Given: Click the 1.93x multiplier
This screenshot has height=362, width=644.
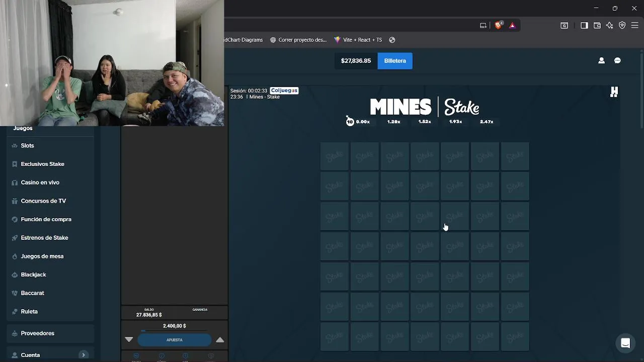Looking at the screenshot, I should pyautogui.click(x=455, y=122).
